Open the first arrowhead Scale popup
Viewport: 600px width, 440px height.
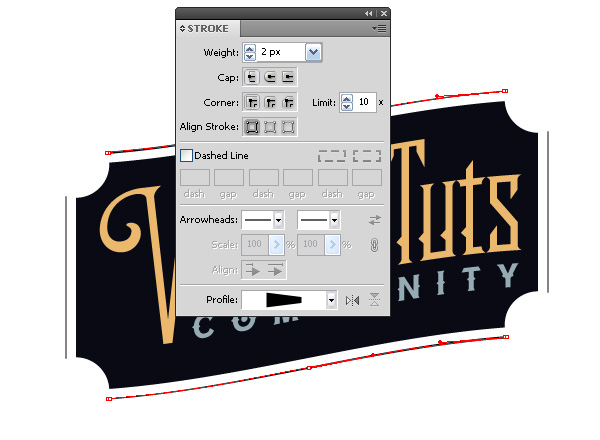tap(276, 244)
